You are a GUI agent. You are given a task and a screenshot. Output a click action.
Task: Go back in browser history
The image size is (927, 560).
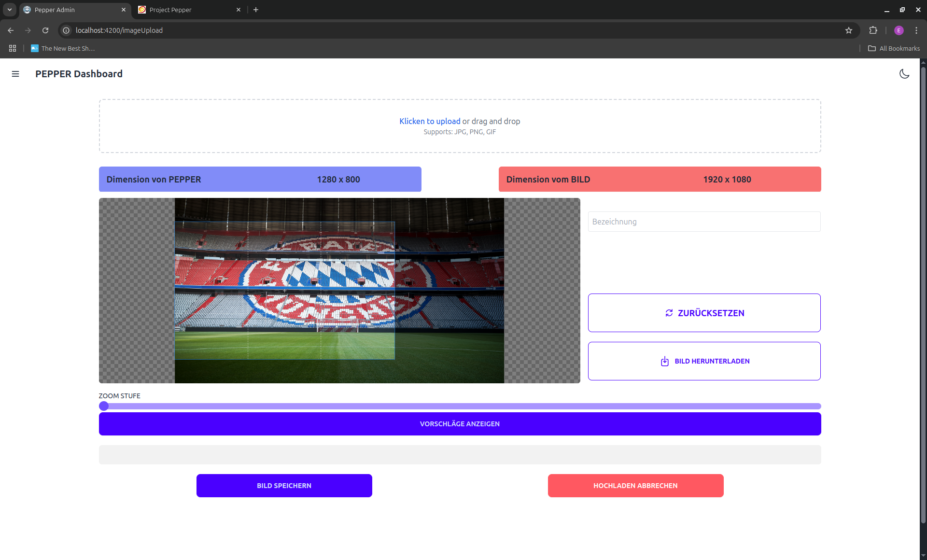pos(11,30)
